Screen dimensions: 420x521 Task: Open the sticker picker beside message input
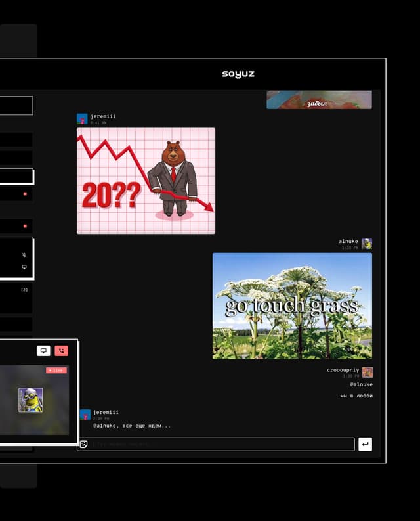tap(83, 444)
